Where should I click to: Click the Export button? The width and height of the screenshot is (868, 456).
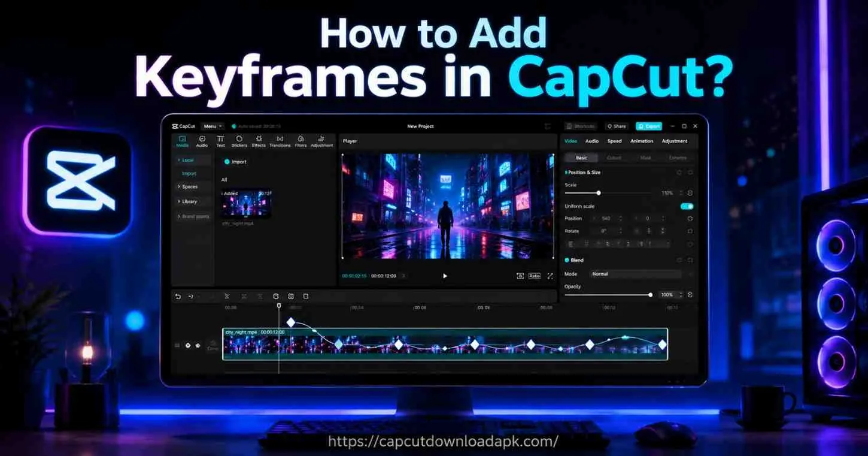(649, 126)
